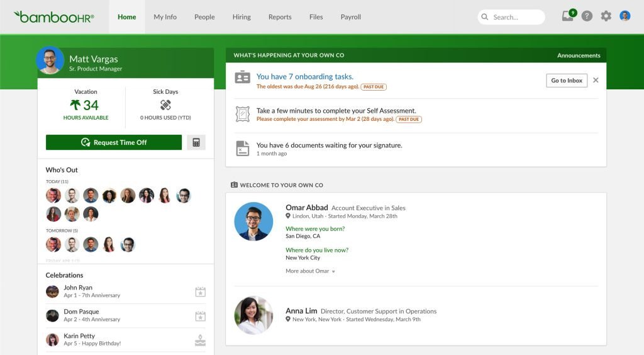Open the Announcements link

click(x=579, y=55)
